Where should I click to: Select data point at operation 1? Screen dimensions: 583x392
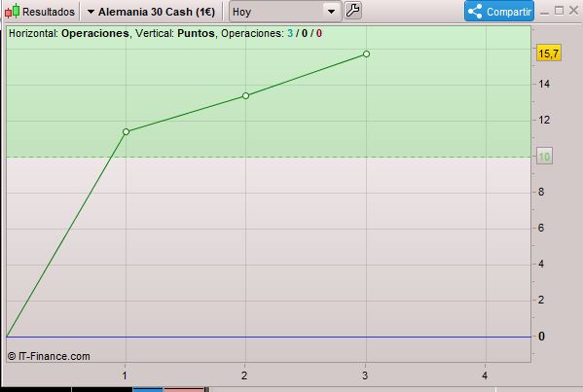tap(127, 131)
